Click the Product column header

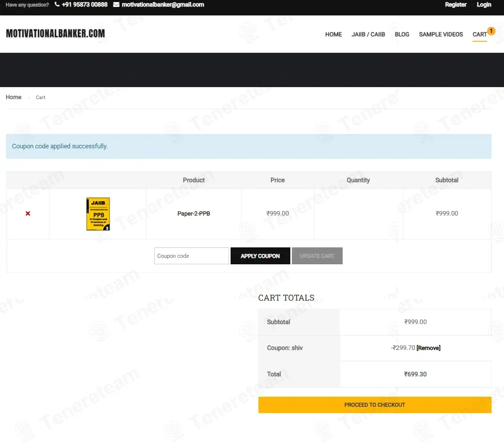coord(194,180)
